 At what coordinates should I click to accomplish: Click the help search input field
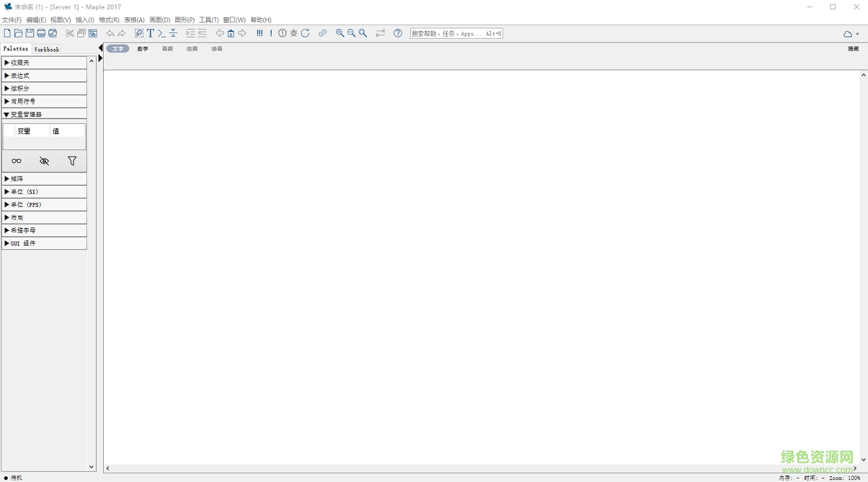tap(457, 34)
